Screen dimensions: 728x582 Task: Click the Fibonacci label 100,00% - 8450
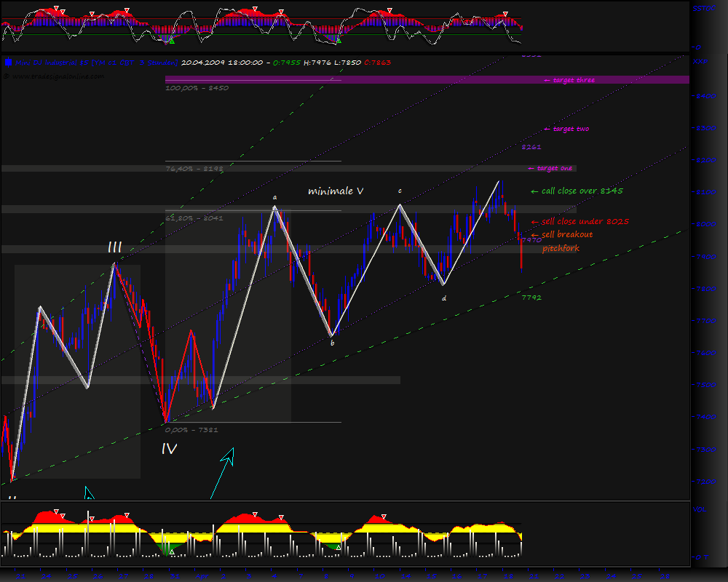click(x=197, y=88)
